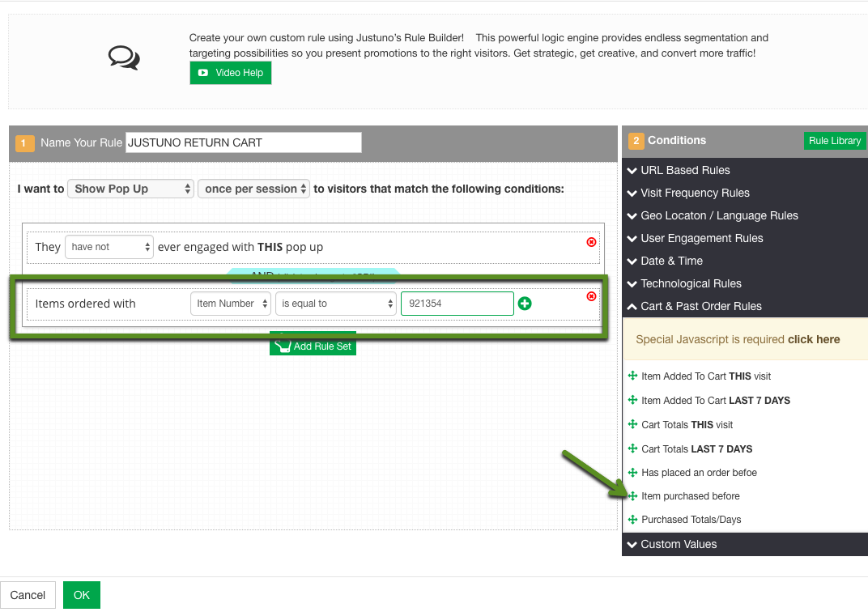Open the Item Number field dropdown

[231, 304]
